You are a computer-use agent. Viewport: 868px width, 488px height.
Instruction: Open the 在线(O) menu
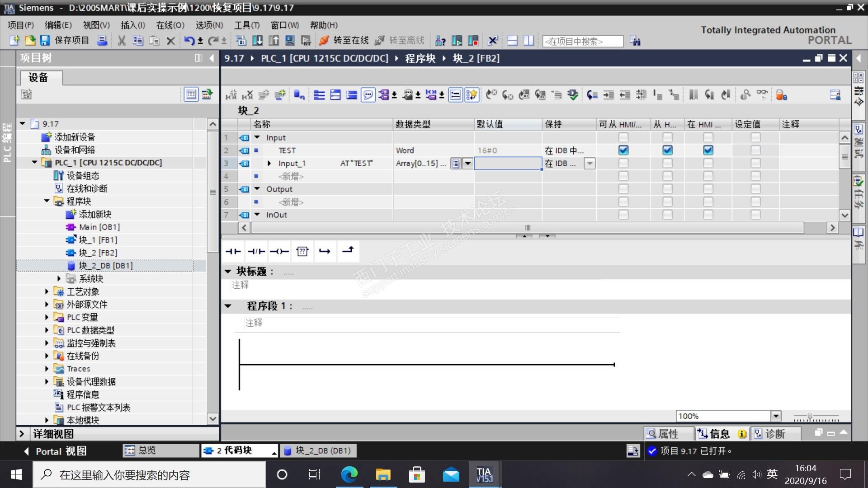(x=170, y=25)
